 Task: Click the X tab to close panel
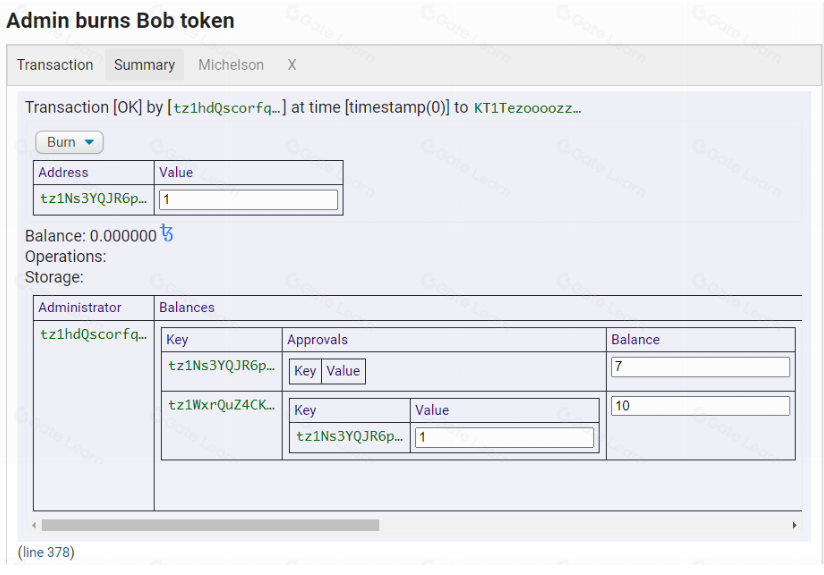[292, 65]
